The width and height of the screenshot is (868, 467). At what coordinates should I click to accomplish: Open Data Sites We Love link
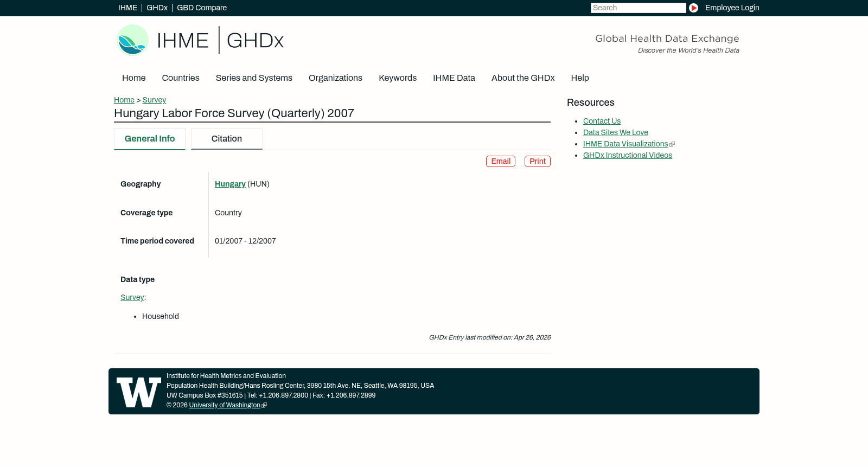click(616, 133)
